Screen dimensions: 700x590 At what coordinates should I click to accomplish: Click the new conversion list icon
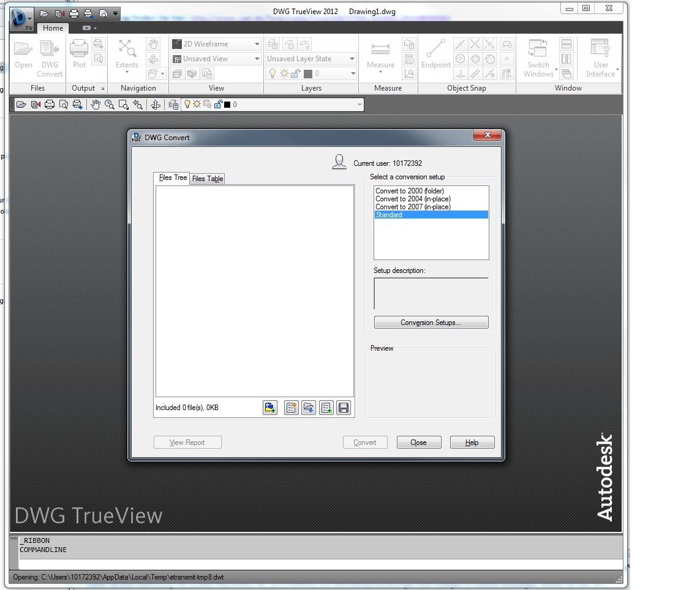tap(291, 408)
